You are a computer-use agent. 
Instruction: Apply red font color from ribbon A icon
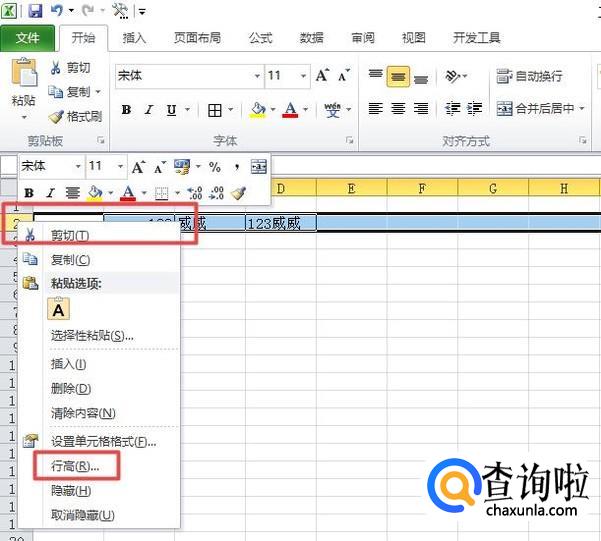[290, 110]
